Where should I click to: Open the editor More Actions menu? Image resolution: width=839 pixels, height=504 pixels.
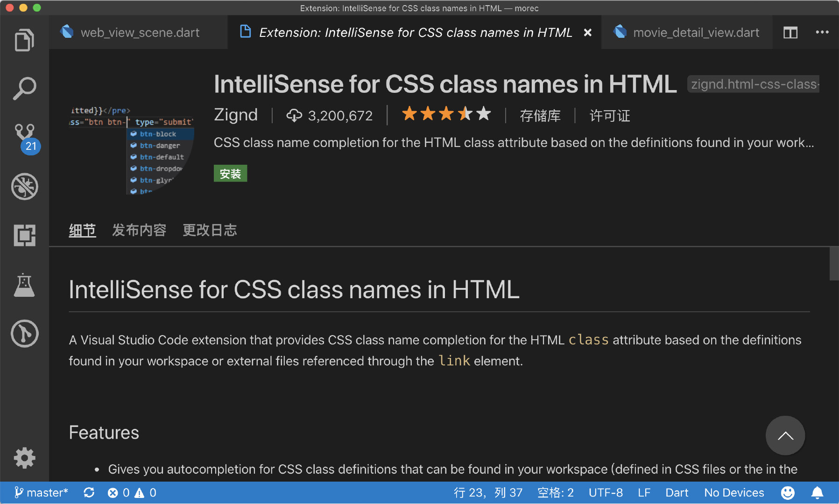tap(822, 32)
